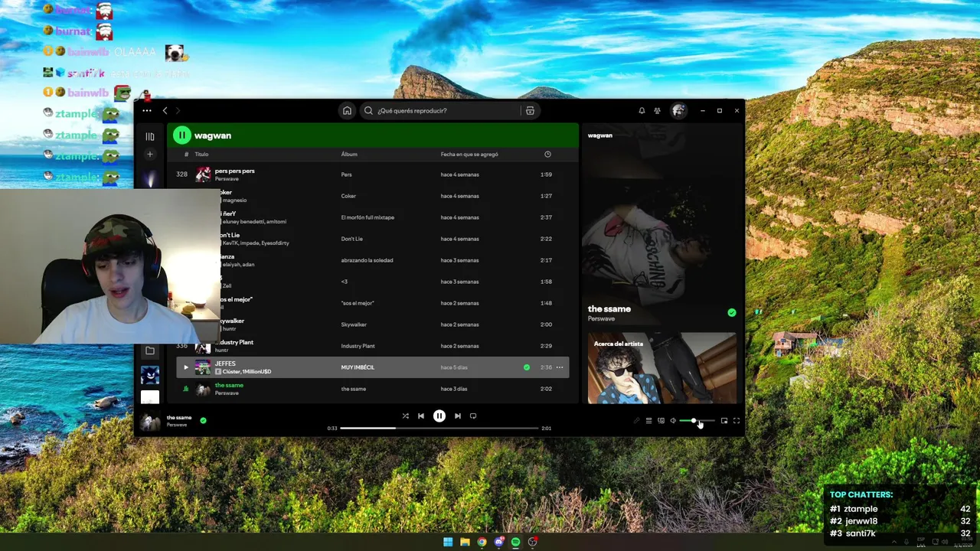Image resolution: width=980 pixels, height=551 pixels.
Task: Toggle shuffle in the player bar
Action: point(405,416)
